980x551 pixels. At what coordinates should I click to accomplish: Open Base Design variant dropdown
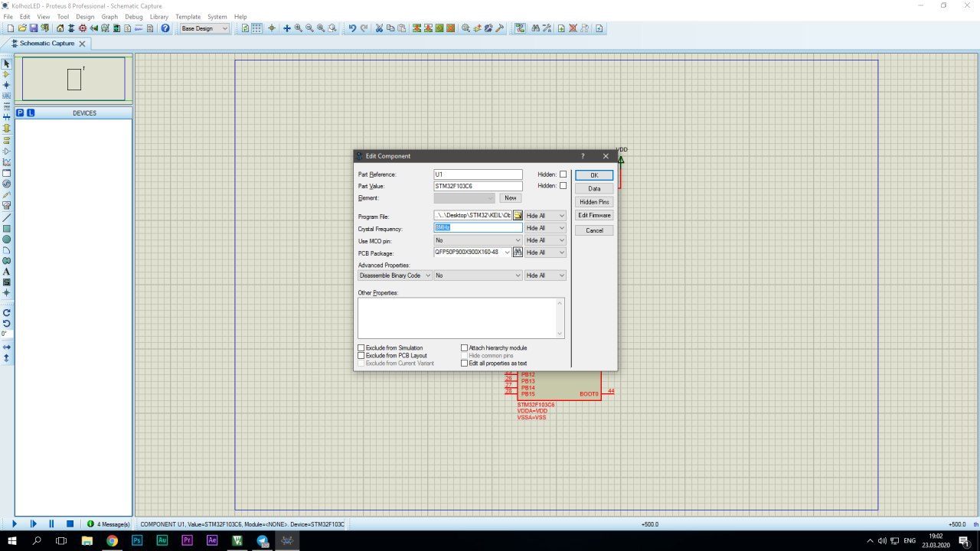click(x=204, y=28)
